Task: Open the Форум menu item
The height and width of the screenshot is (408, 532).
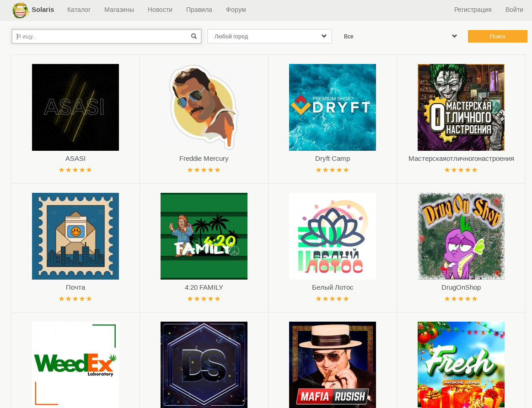Action: [236, 10]
